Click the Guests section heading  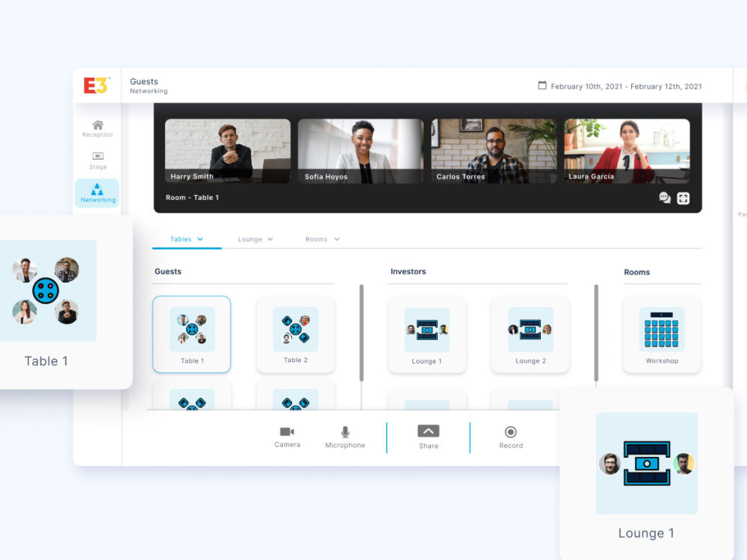click(167, 272)
